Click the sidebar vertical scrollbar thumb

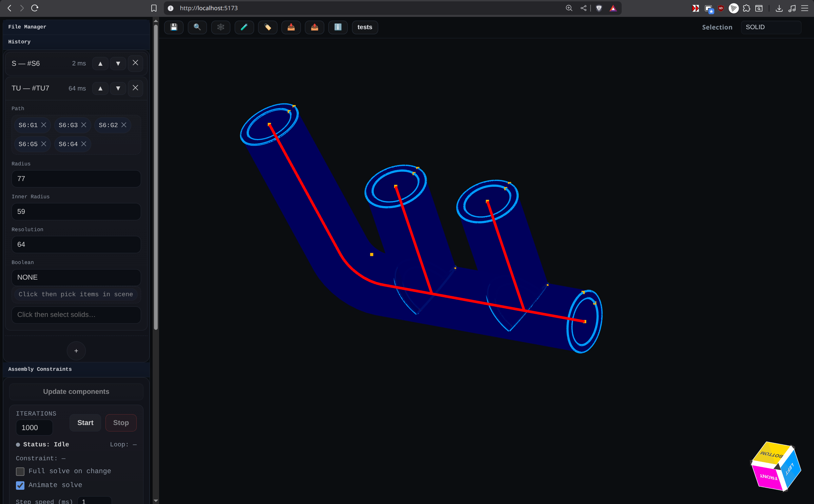[156, 176]
